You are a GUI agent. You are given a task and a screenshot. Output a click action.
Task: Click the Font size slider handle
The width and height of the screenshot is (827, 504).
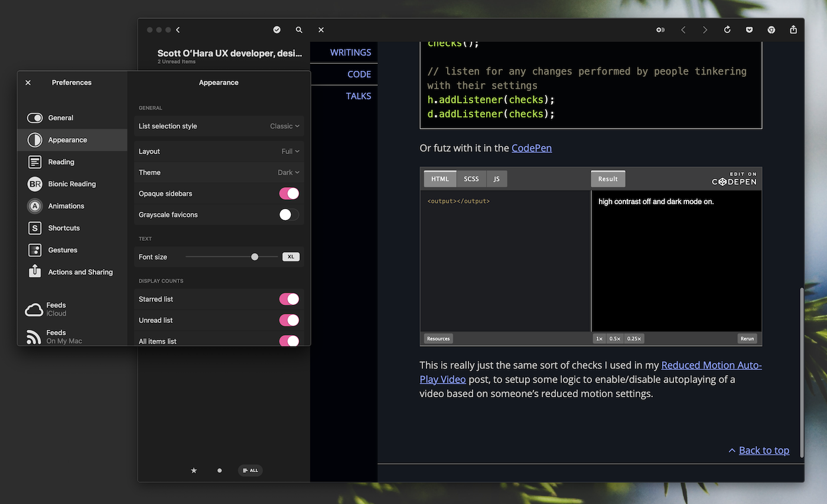[255, 257]
